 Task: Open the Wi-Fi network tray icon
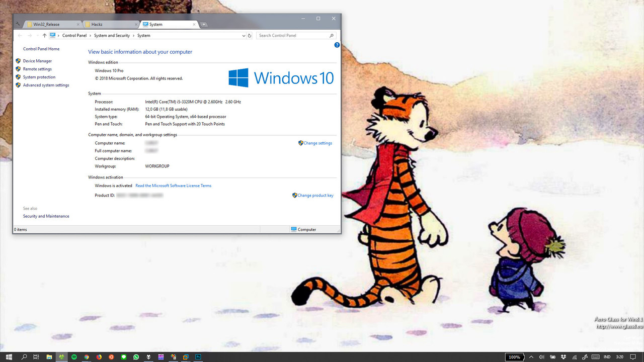point(575,357)
